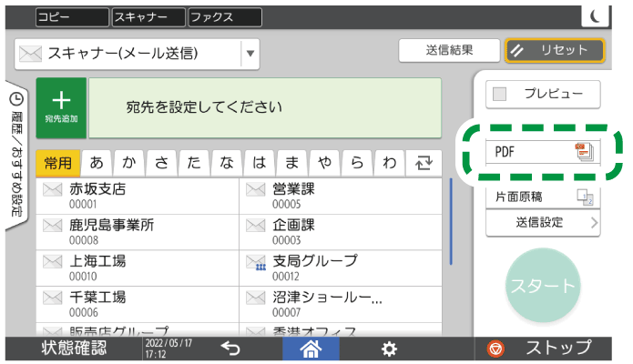Viewport: 633px width, 364px height.
Task: Tap envelope icon of 企画課
Action: (256, 226)
